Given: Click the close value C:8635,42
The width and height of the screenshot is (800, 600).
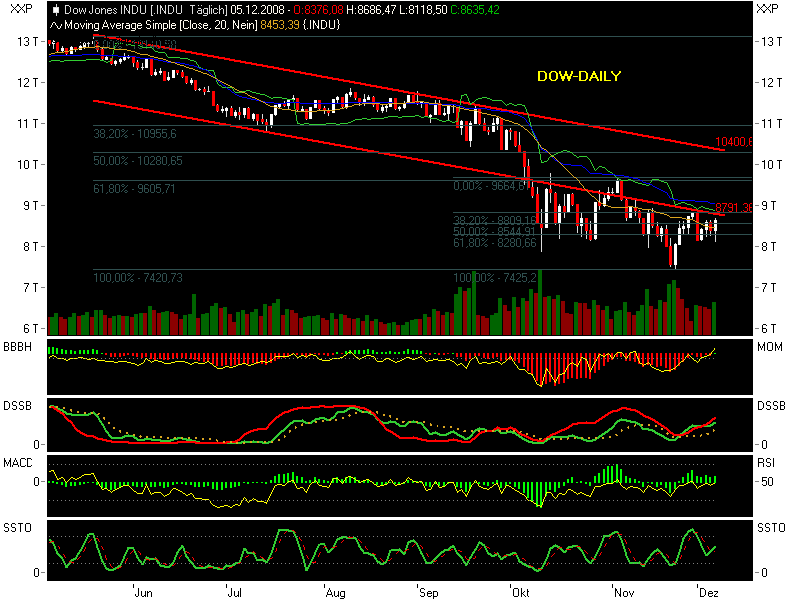Looking at the screenshot, I should coord(475,10).
